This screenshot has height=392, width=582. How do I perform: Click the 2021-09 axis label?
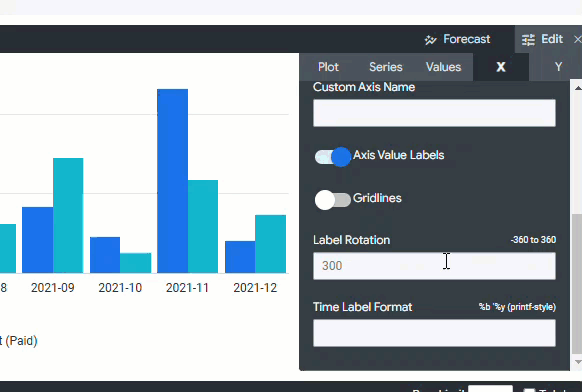(x=53, y=288)
